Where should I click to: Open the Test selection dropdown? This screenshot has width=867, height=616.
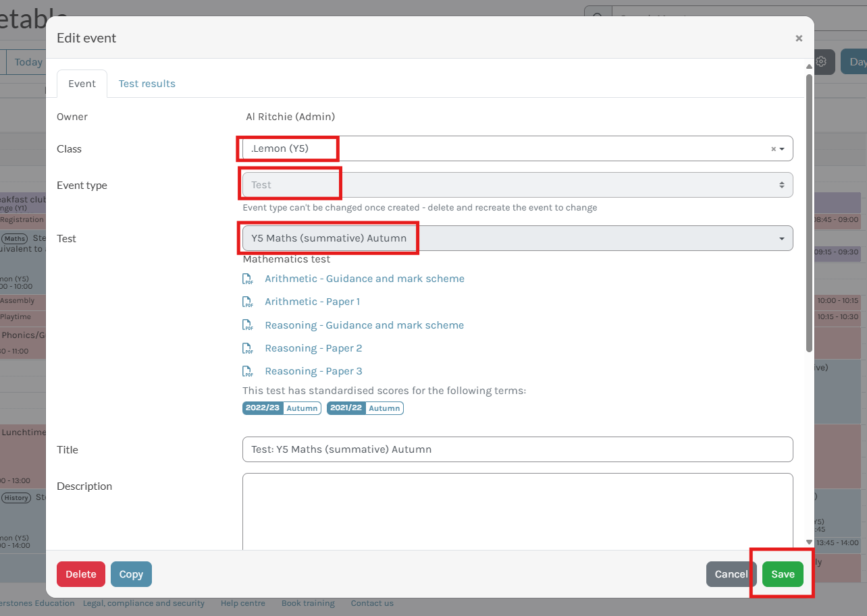click(x=517, y=238)
